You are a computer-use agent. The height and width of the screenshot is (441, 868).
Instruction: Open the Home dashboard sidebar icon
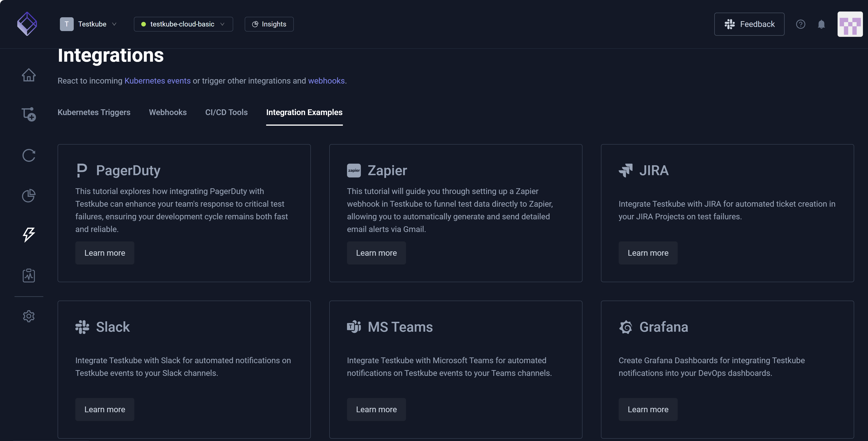coord(29,75)
